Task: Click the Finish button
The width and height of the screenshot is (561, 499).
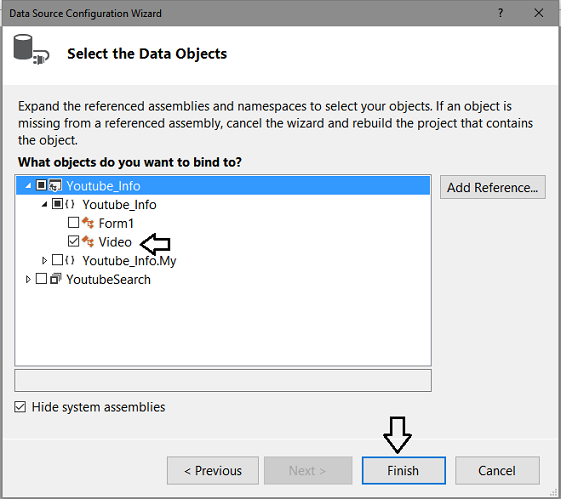Action: pos(404,470)
